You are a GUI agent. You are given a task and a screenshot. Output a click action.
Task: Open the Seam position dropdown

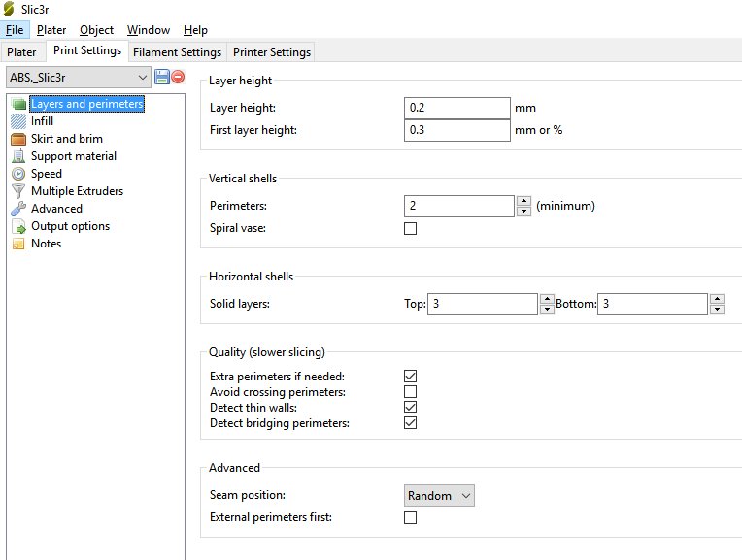tap(439, 496)
